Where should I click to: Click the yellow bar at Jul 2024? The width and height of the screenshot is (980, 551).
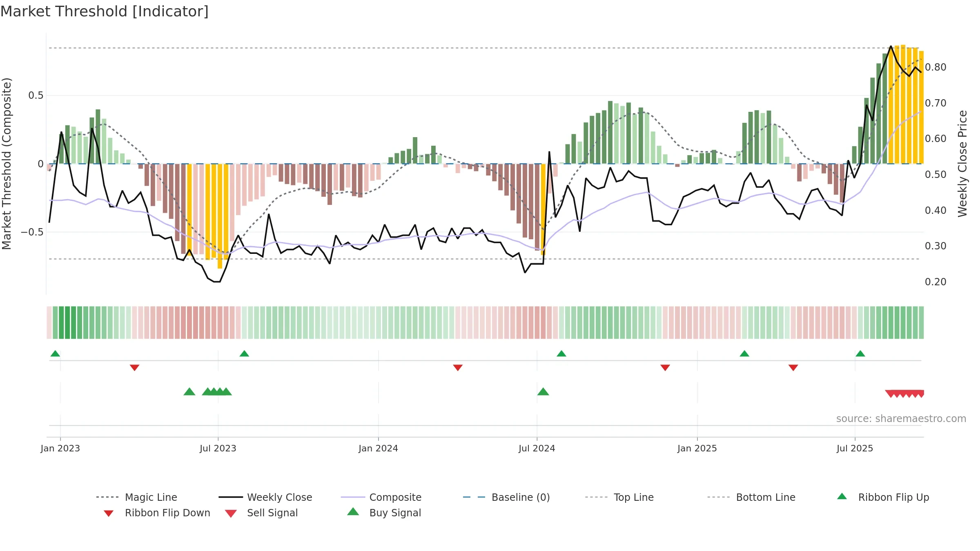coord(543,209)
